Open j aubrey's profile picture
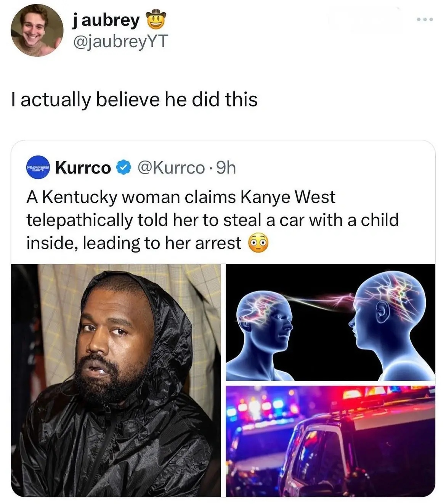446x504 pixels. pyautogui.click(x=37, y=31)
